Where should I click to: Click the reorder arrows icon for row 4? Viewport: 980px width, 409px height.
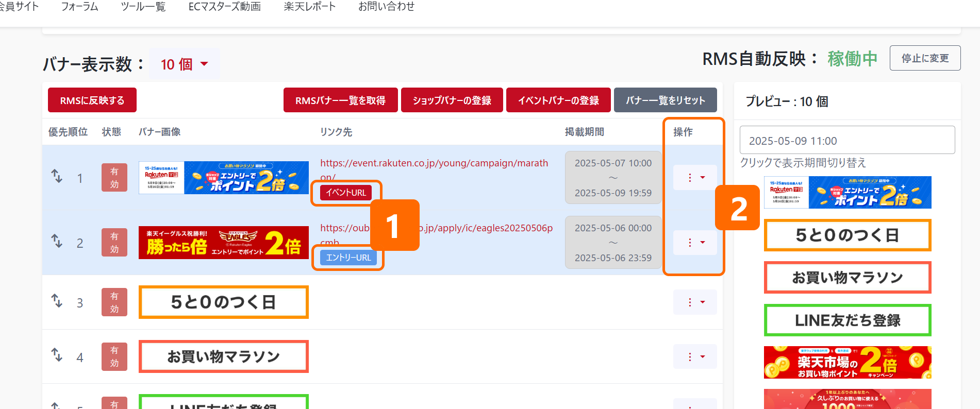[57, 355]
